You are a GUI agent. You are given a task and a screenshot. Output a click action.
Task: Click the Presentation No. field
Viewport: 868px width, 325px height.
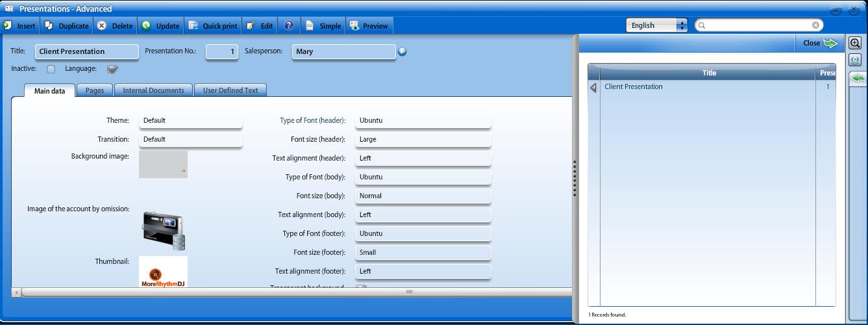click(222, 51)
